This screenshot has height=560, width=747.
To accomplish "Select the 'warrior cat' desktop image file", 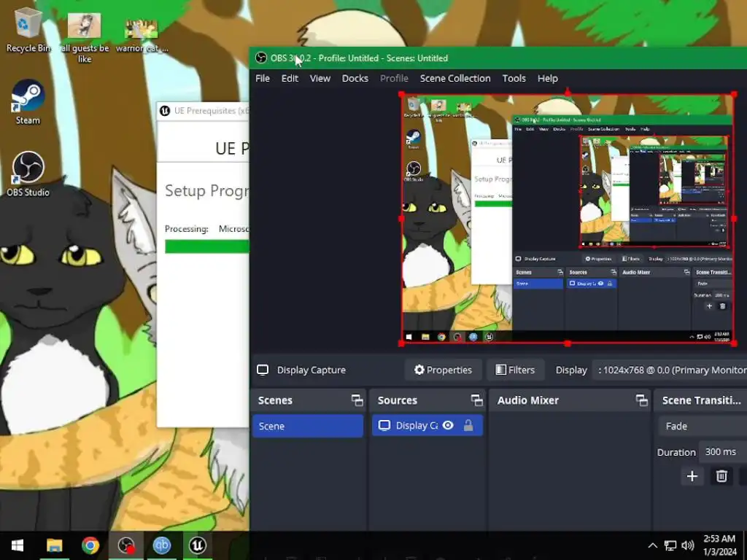I will [x=142, y=36].
